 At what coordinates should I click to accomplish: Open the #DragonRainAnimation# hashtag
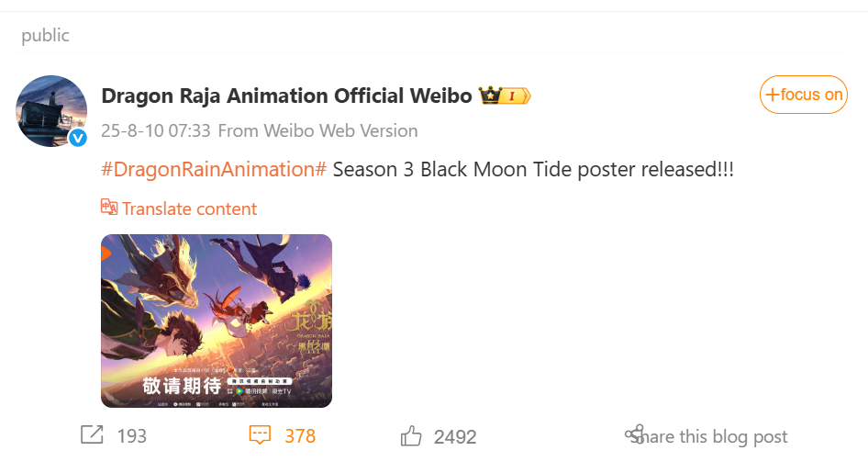click(214, 170)
